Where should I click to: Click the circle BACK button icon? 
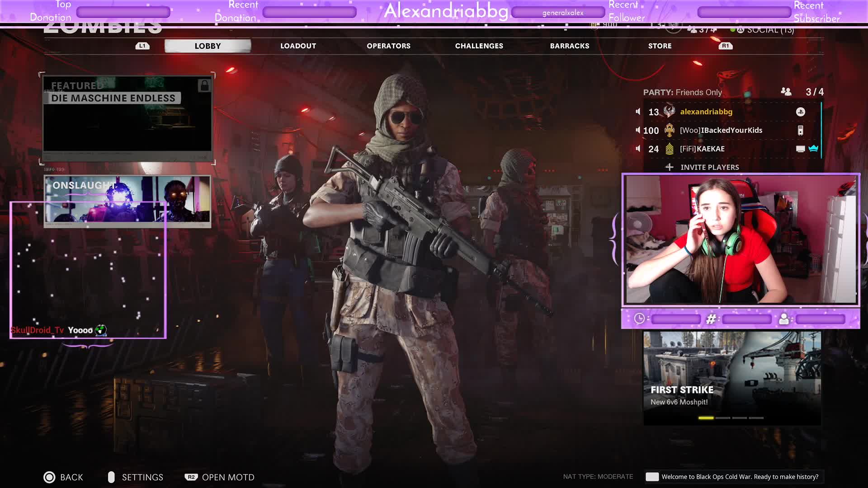[x=49, y=477]
